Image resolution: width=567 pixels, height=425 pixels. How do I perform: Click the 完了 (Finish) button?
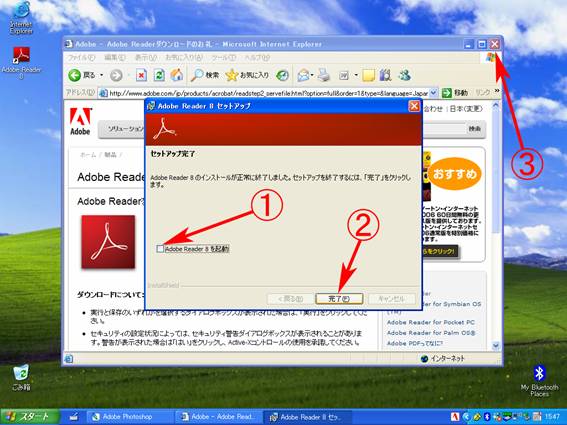coord(339,299)
